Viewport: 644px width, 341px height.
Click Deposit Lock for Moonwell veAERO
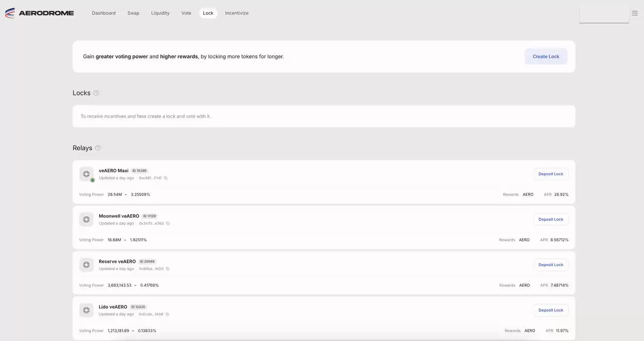[x=550, y=219]
